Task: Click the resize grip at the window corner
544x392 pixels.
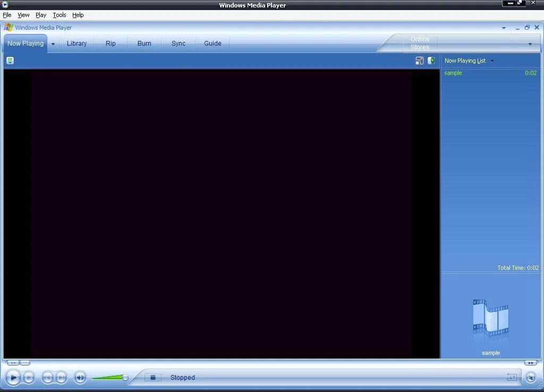Action: 540,386
